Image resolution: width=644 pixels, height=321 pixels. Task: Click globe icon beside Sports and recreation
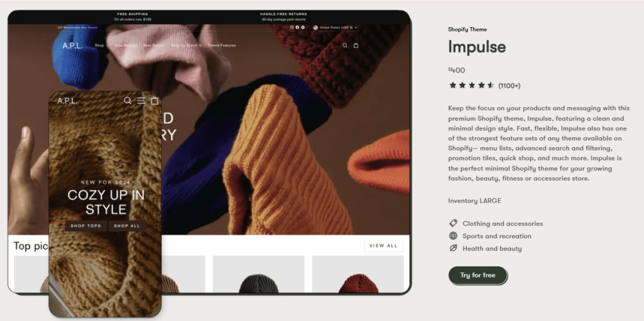[x=453, y=236]
